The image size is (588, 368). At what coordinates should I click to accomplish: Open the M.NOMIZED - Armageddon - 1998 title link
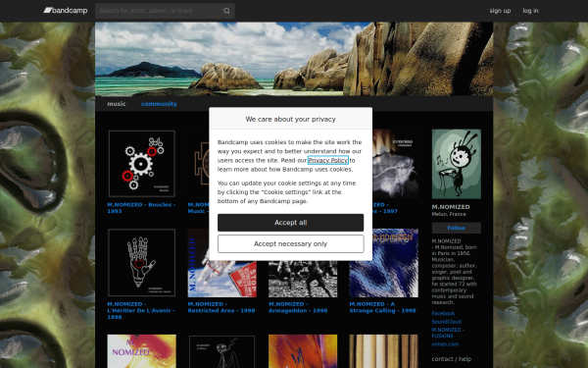tap(298, 307)
